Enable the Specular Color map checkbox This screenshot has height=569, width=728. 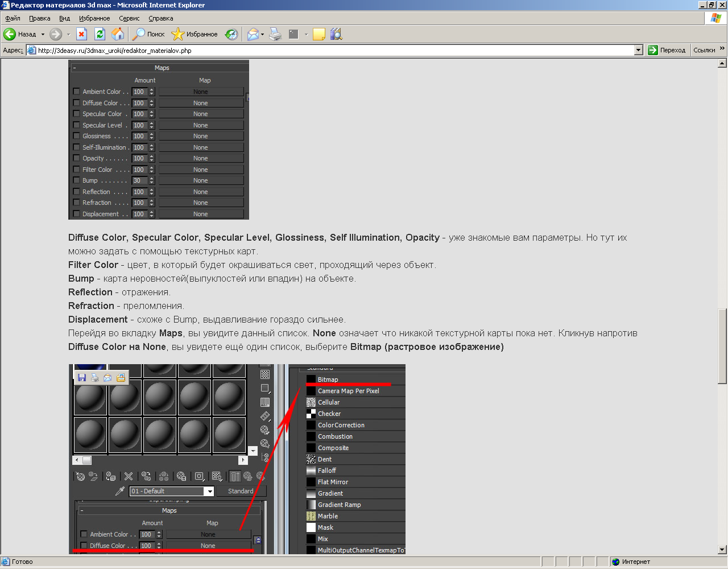(x=76, y=114)
